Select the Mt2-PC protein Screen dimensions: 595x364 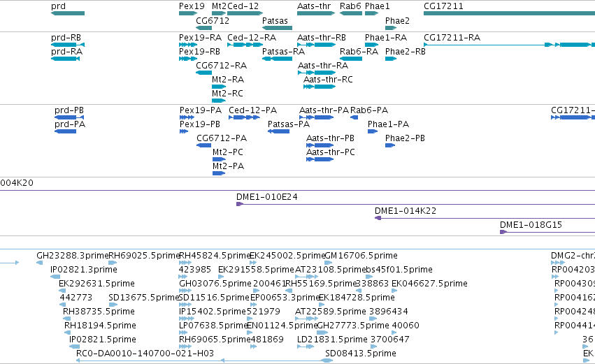pyautogui.click(x=219, y=159)
